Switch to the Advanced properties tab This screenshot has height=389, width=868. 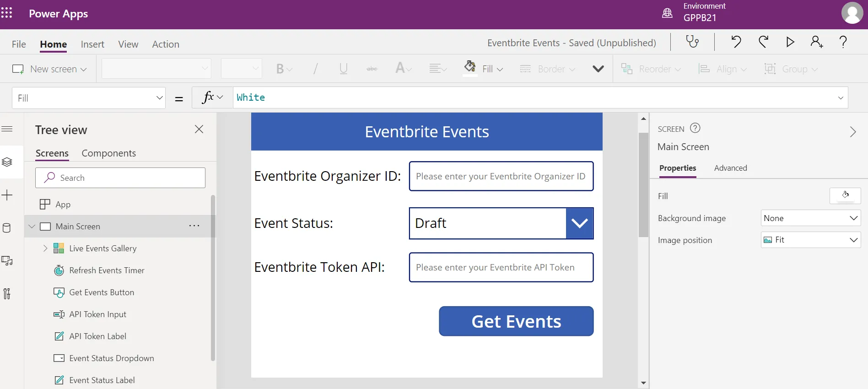[730, 168]
